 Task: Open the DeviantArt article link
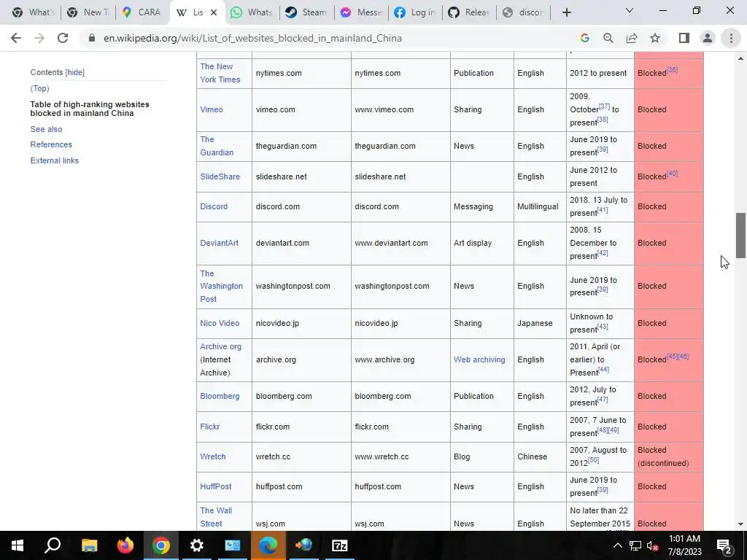(219, 243)
